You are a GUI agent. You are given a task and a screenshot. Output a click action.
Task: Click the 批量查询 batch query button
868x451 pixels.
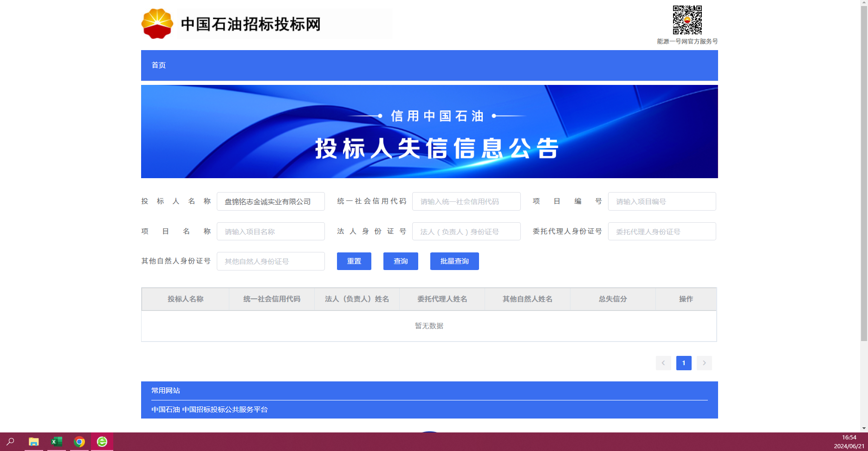coord(454,261)
